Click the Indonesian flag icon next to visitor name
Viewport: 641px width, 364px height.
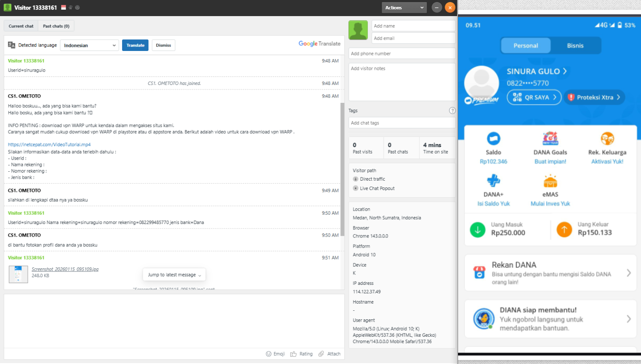[63, 8]
